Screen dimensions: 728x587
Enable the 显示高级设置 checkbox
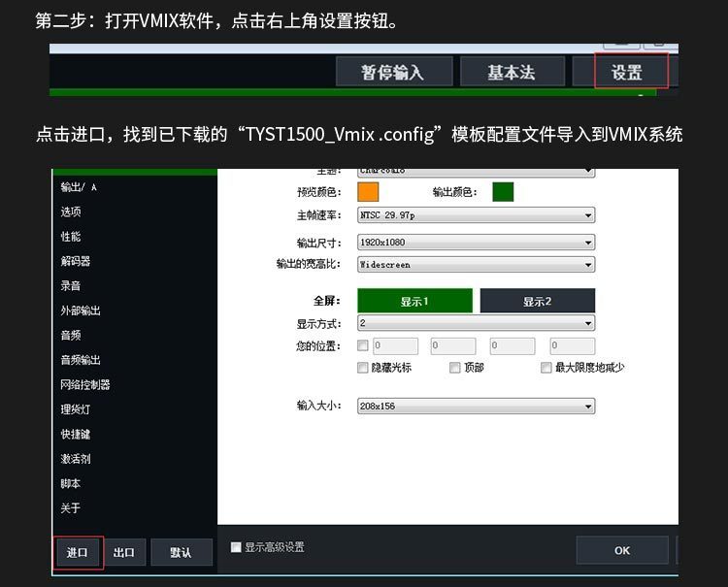(236, 547)
